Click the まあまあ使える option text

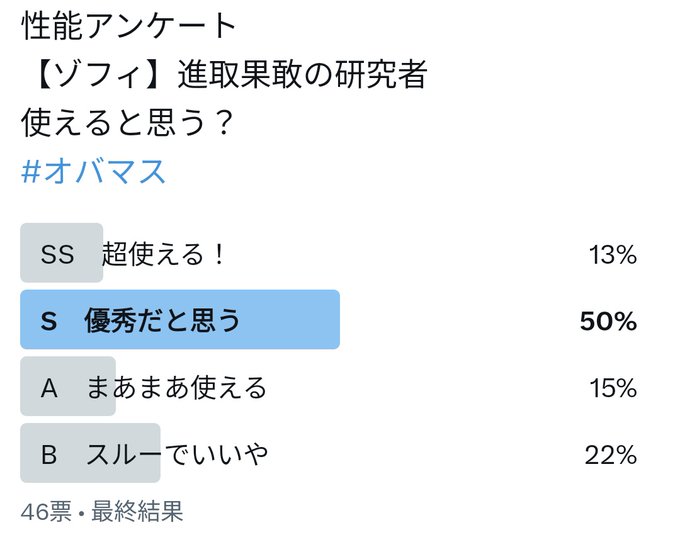[x=176, y=388]
